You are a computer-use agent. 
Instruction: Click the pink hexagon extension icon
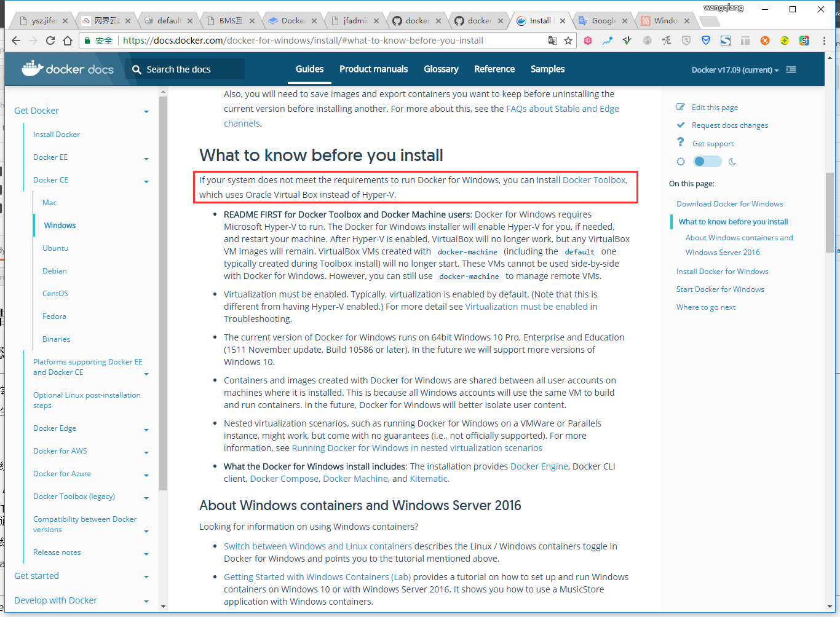pos(588,41)
